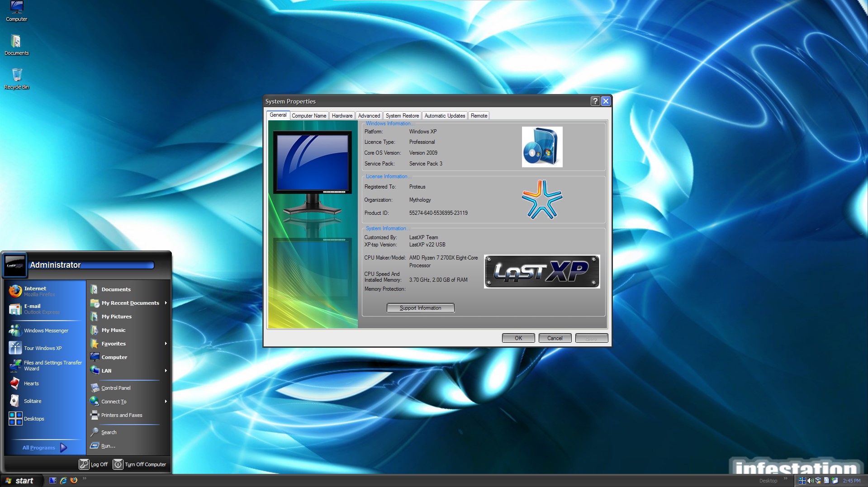Click the 'AMD Ryzen 7 2700X Eight-Core' text

click(443, 258)
